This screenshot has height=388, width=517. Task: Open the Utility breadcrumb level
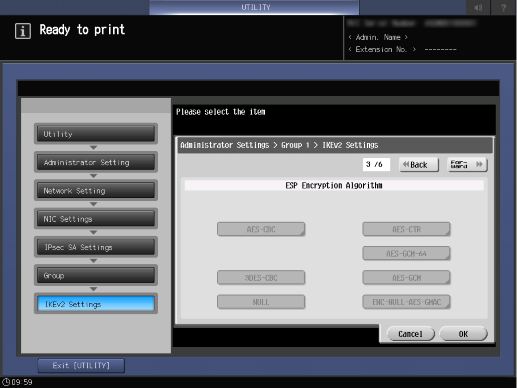coord(96,134)
